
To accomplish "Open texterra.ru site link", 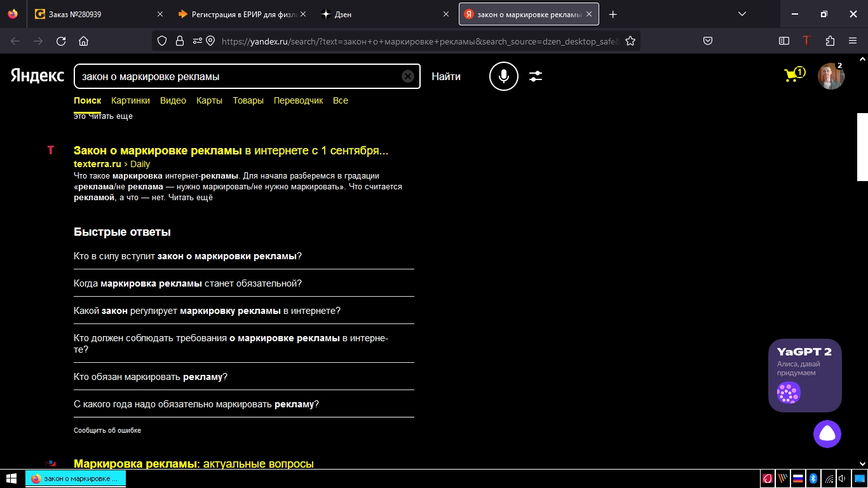I will click(97, 164).
